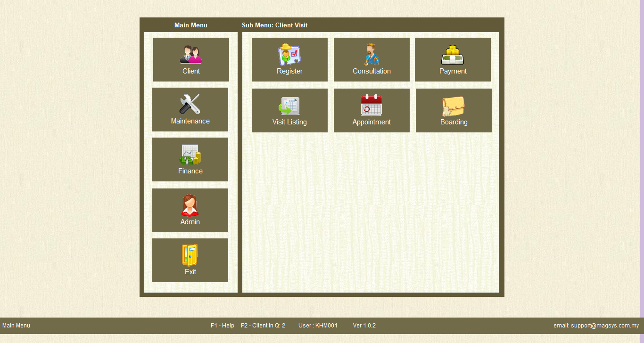Click F2 - Client in Q: 2
644x343 pixels.
point(263,326)
